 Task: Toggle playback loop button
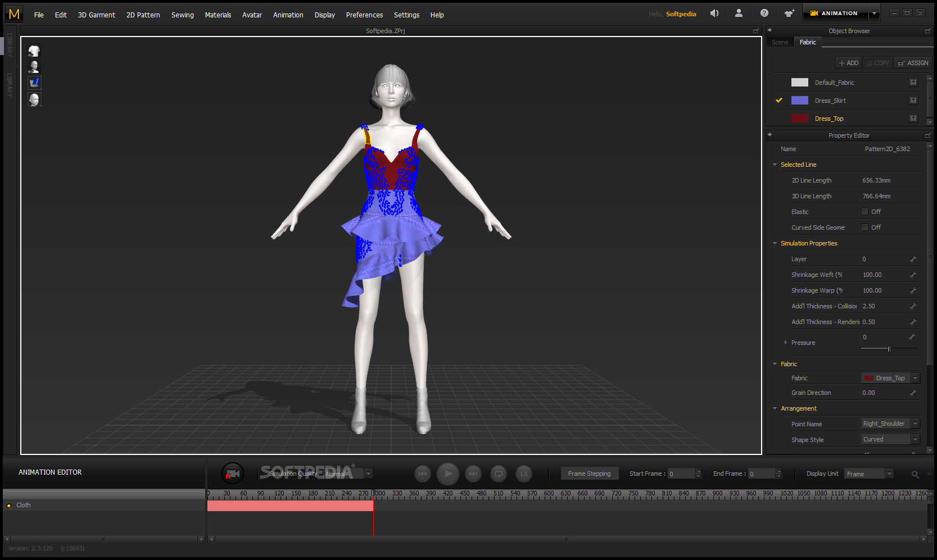499,474
